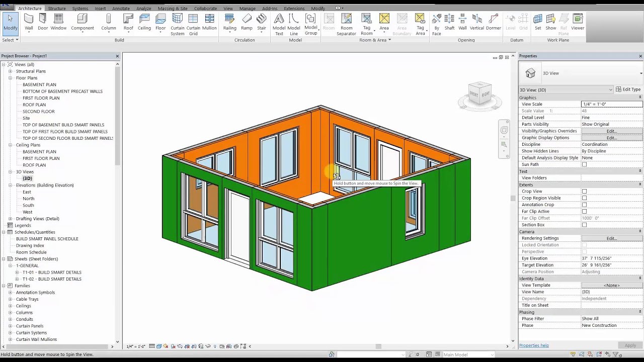644x362 pixels.
Task: Select the Dormer opening tool
Action: point(493,23)
